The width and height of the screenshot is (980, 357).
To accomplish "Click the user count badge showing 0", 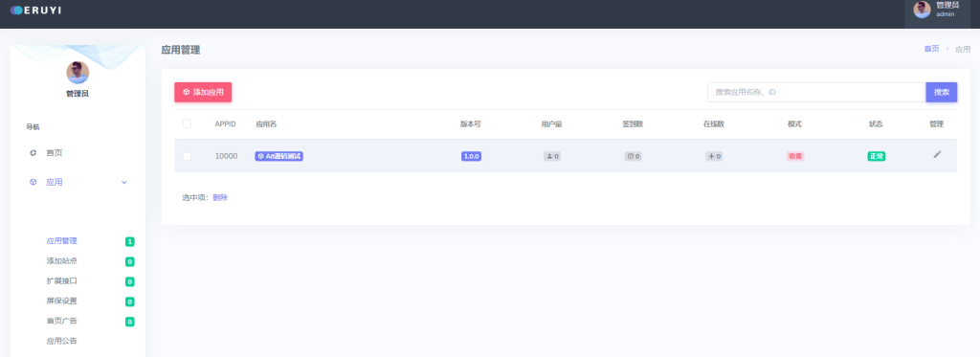I will pyautogui.click(x=552, y=156).
